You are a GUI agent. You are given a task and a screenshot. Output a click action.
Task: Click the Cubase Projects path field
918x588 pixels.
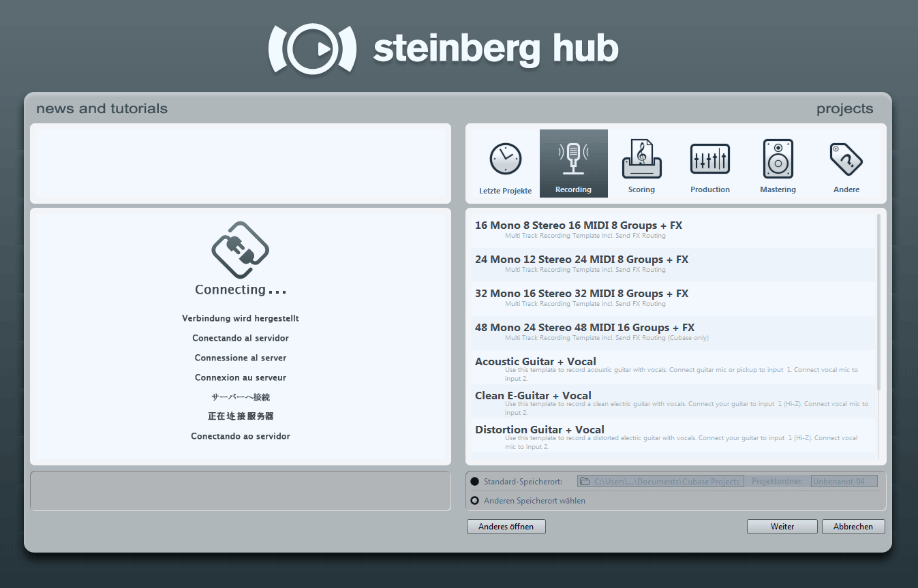click(660, 481)
